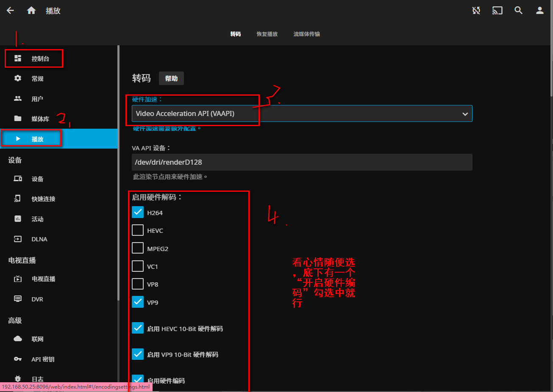Toggle 启用 VP9 10-Bit 硬件解码 checkbox
The image size is (553, 392).
pyautogui.click(x=138, y=354)
